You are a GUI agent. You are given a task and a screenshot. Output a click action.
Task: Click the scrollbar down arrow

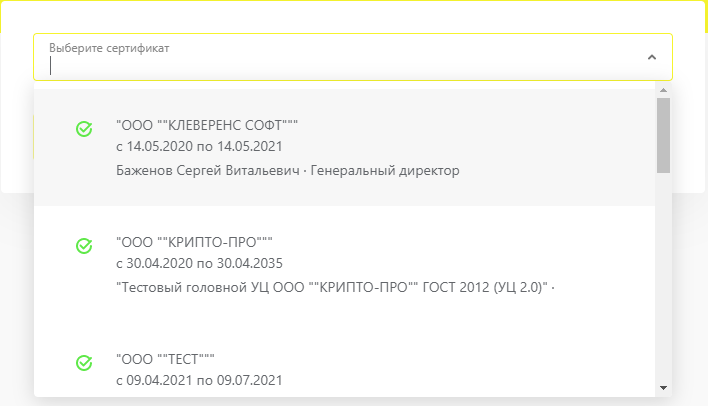click(663, 387)
